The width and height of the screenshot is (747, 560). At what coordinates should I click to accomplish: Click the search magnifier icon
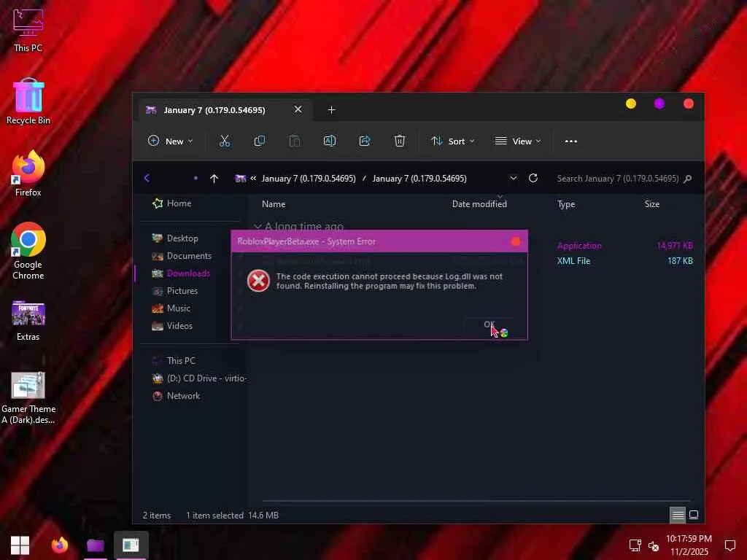click(x=687, y=179)
